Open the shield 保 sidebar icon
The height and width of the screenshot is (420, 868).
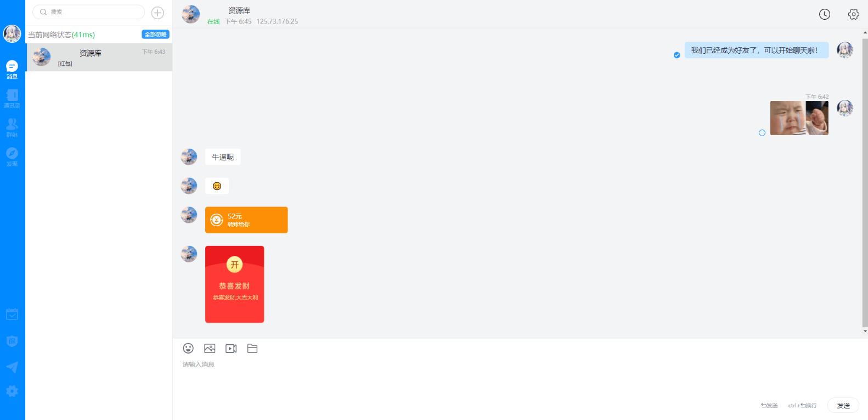[12, 341]
